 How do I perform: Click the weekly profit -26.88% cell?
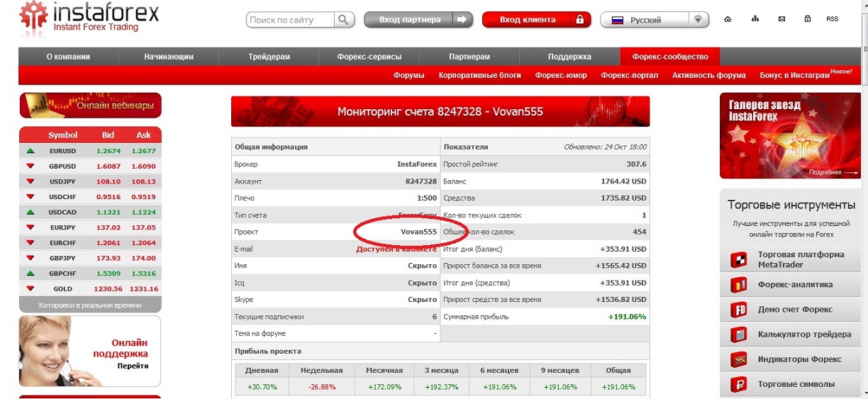(321, 387)
